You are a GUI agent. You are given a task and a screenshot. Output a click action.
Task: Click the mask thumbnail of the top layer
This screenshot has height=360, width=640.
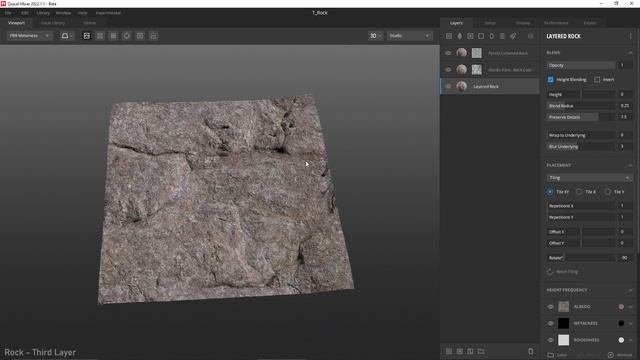tap(477, 53)
